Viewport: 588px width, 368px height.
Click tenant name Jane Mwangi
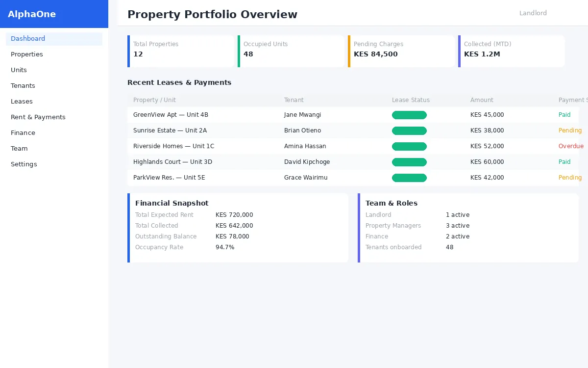[302, 115]
